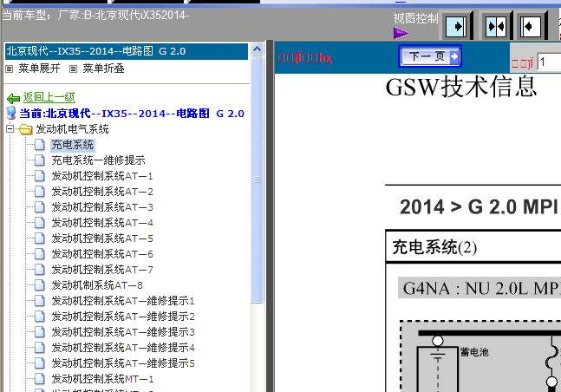
Task: Click the 返回上一级 link
Action: 49,97
